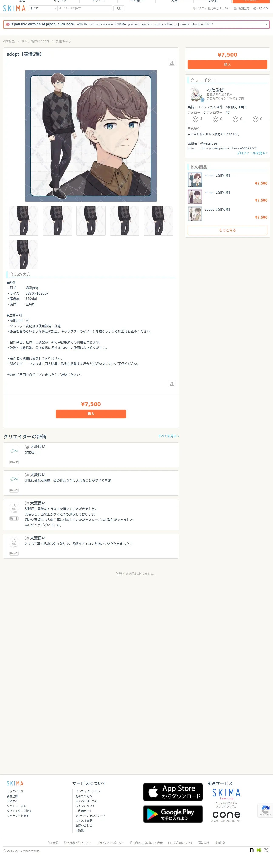Click the neutral rating face icon

coord(235,119)
